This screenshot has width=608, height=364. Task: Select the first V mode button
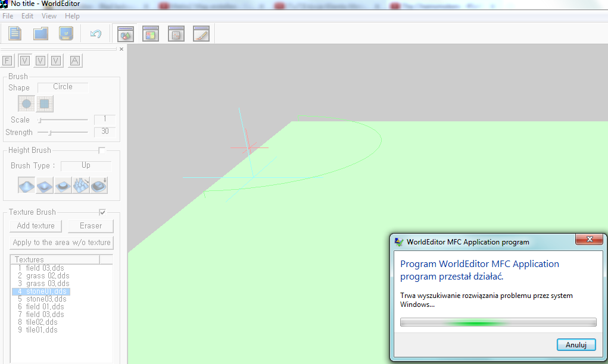(x=25, y=61)
